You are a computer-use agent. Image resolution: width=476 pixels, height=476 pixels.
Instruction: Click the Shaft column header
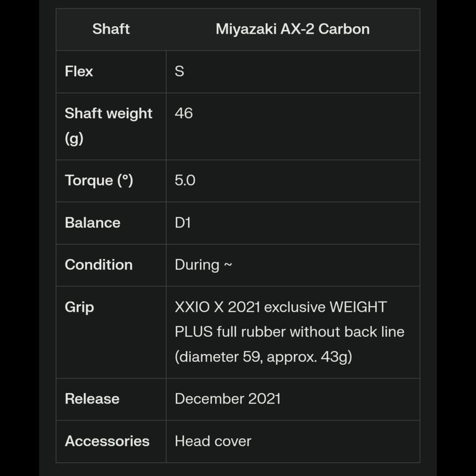(111, 29)
